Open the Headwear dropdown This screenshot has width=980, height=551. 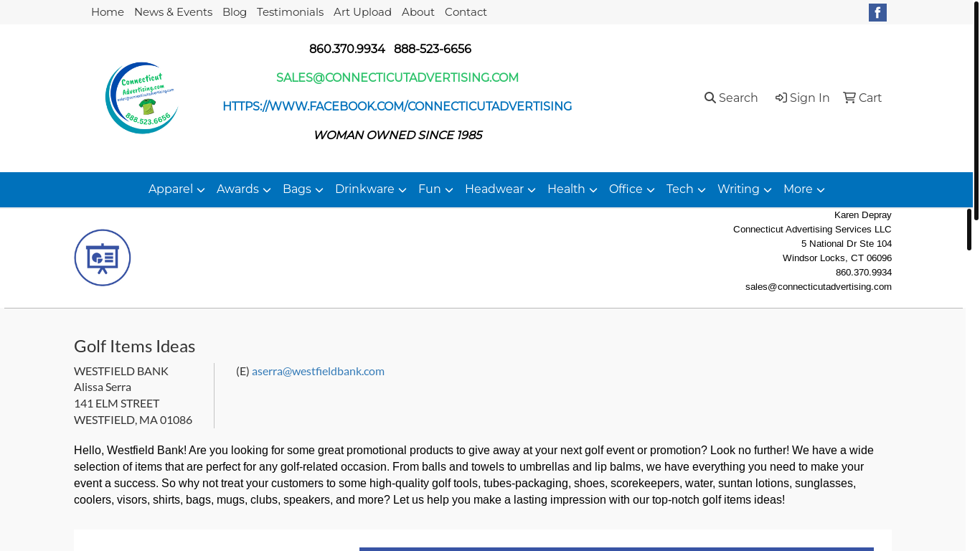click(x=500, y=189)
